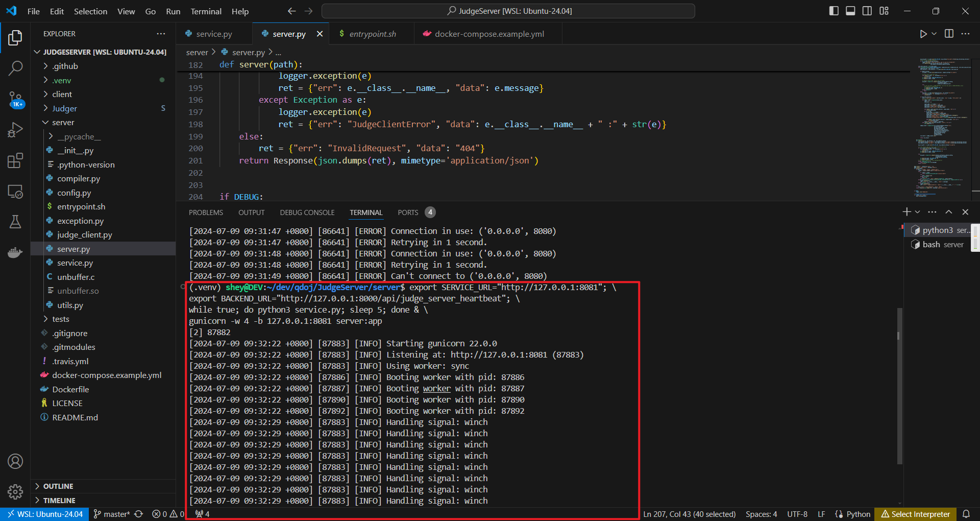Open the PROBLEMS panel tab
Viewport: 980px width, 521px height.
click(206, 212)
